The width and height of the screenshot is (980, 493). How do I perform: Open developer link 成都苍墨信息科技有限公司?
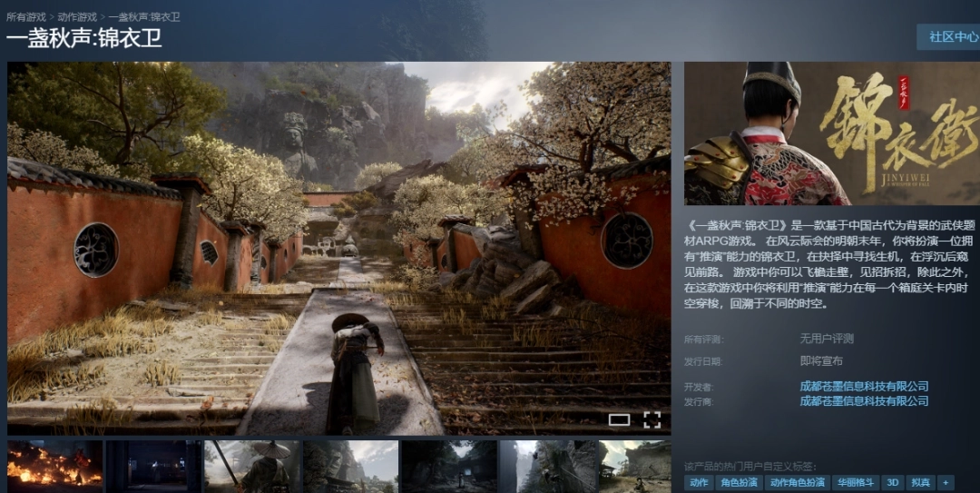(x=864, y=386)
